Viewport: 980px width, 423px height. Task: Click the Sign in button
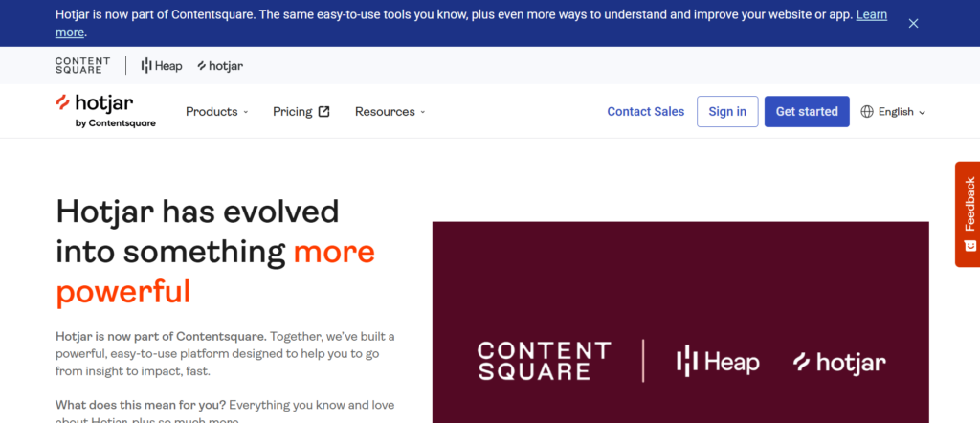727,112
